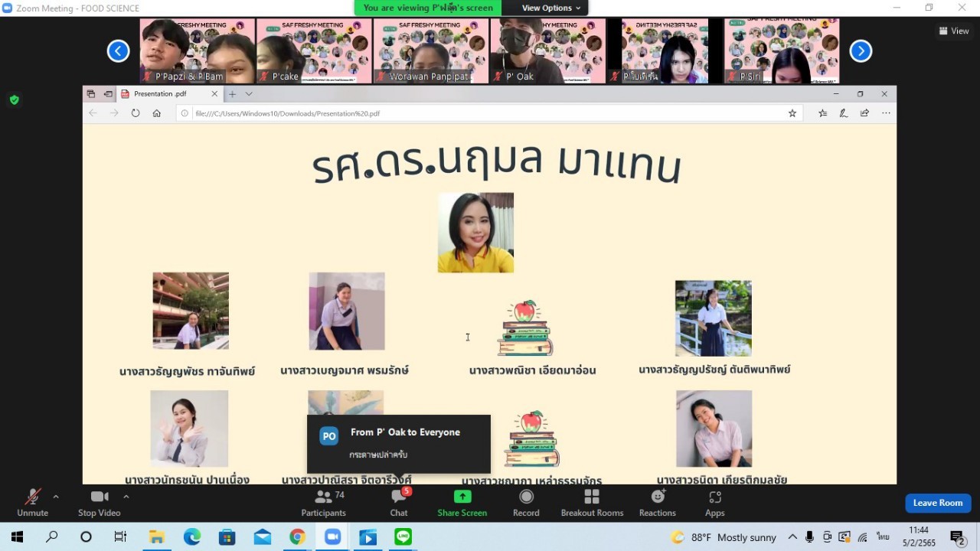980x551 pixels.
Task: Open the chat notification from P' Oak
Action: (398, 444)
